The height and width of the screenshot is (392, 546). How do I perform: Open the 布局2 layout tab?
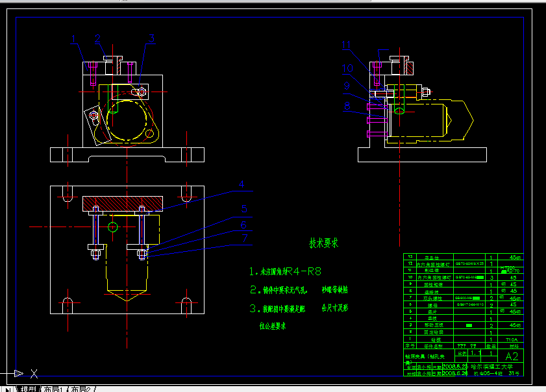click(x=81, y=389)
